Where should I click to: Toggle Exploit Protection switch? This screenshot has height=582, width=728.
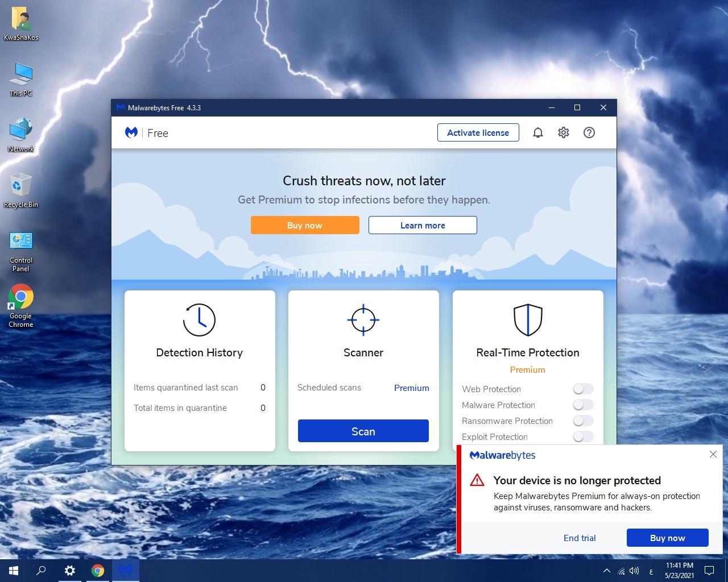[583, 436]
